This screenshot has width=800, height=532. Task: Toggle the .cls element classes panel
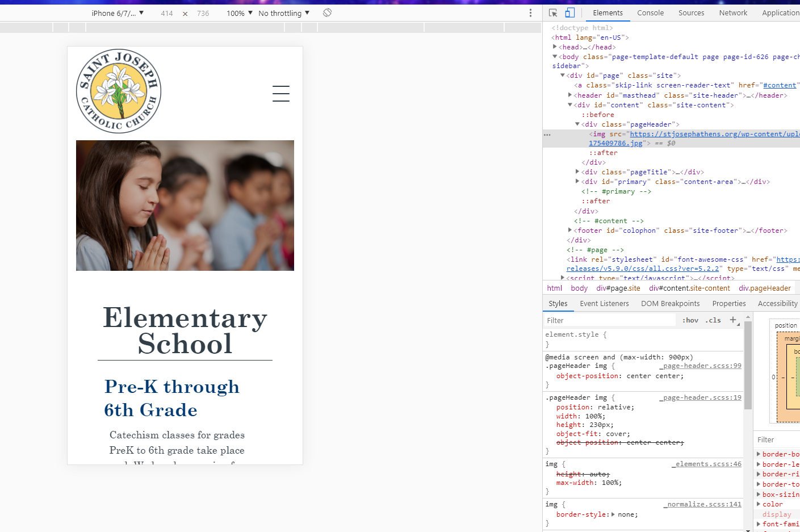coord(713,320)
